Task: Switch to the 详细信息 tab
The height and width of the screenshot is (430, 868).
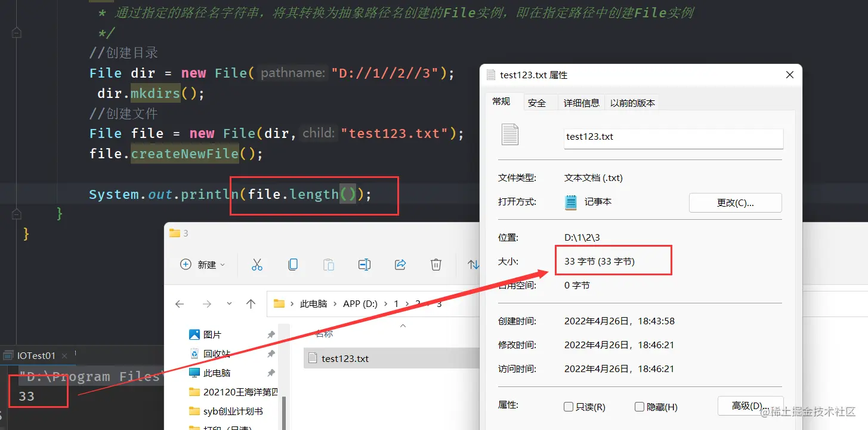Action: click(x=582, y=103)
